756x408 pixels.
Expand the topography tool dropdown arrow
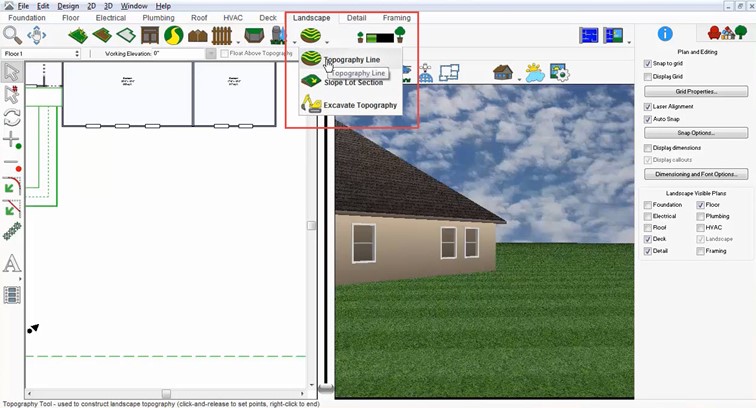[327, 42]
